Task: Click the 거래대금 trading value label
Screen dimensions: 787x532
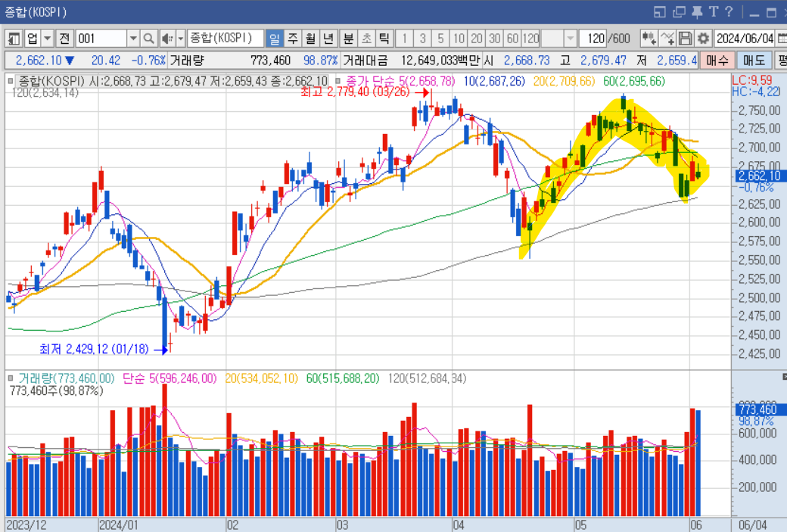Action: point(366,61)
